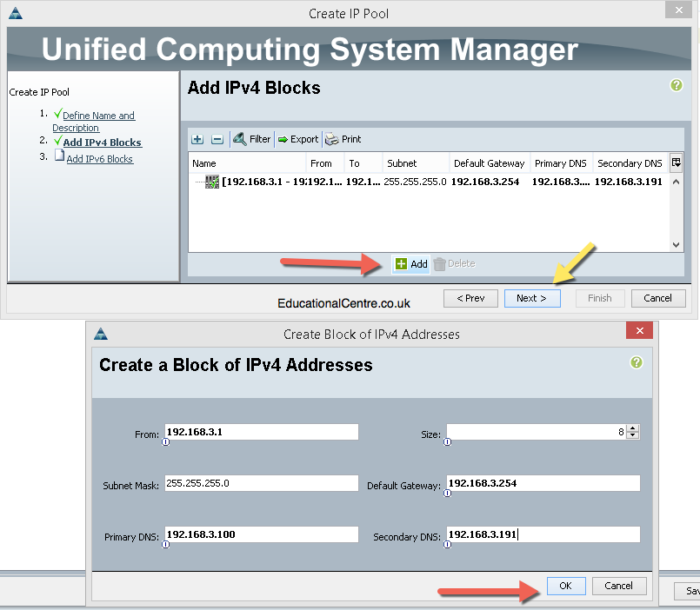The image size is (700, 610).
Task: Open the help icon on Add IPv4 Blocks
Action: [676, 85]
